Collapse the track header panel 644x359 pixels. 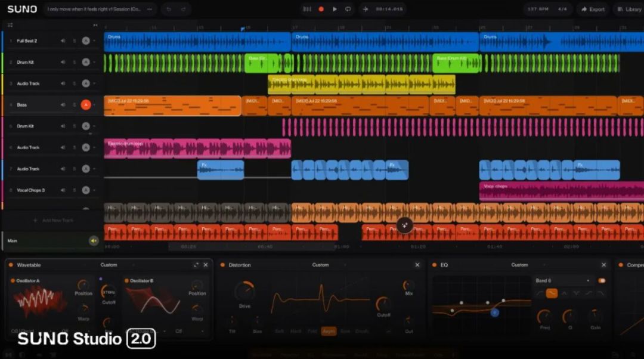click(95, 25)
